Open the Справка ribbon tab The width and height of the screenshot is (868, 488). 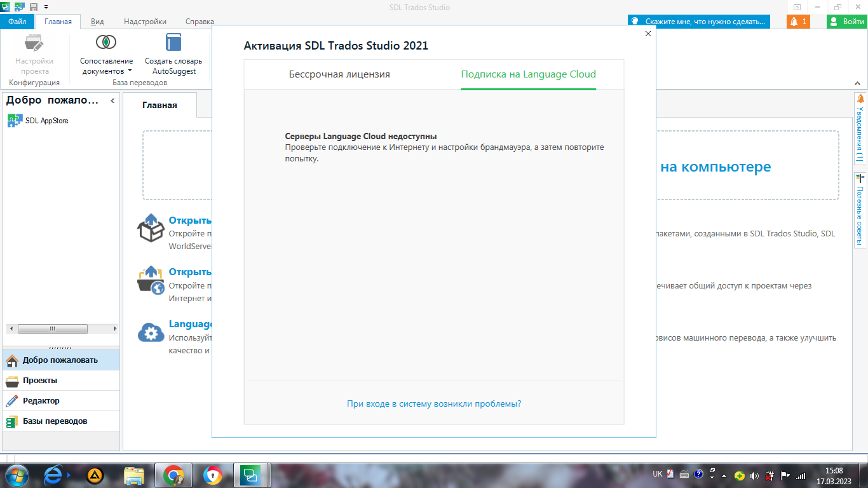pos(200,22)
